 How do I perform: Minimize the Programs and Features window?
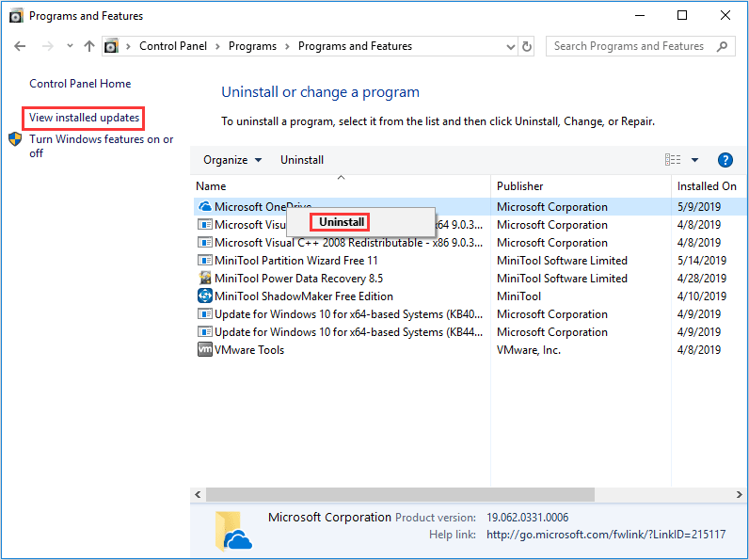[x=640, y=16]
